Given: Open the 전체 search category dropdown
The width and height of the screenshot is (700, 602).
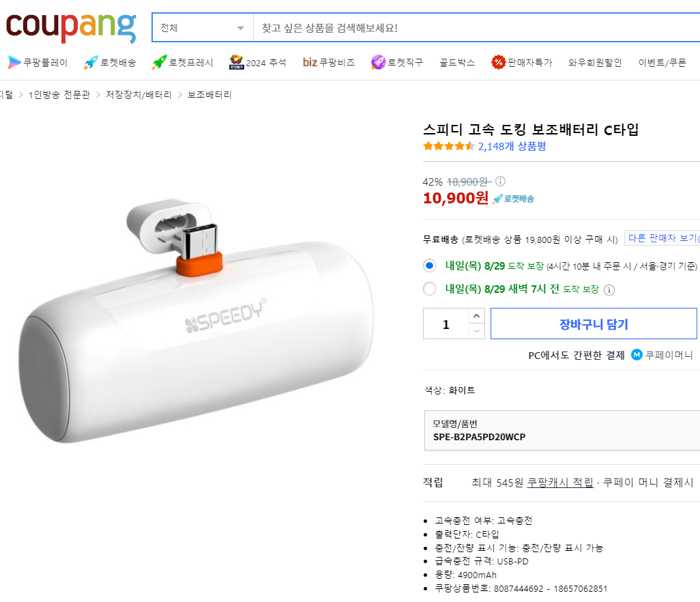Looking at the screenshot, I should 201,26.
